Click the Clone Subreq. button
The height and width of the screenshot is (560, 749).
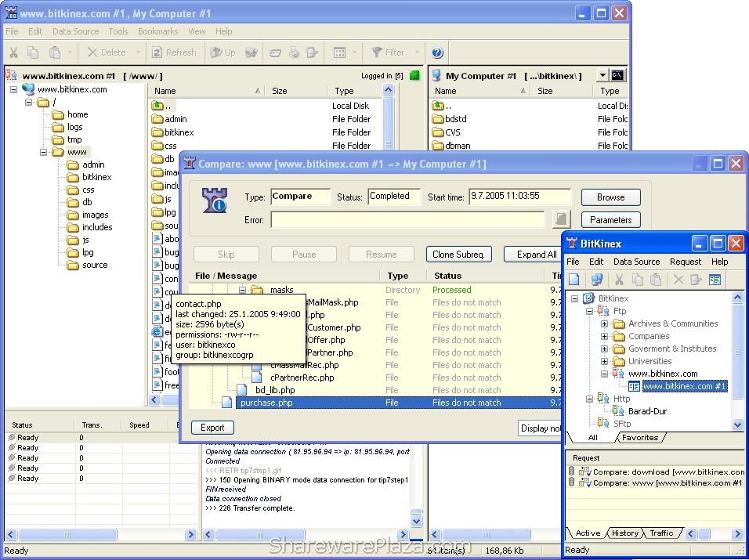tap(458, 255)
